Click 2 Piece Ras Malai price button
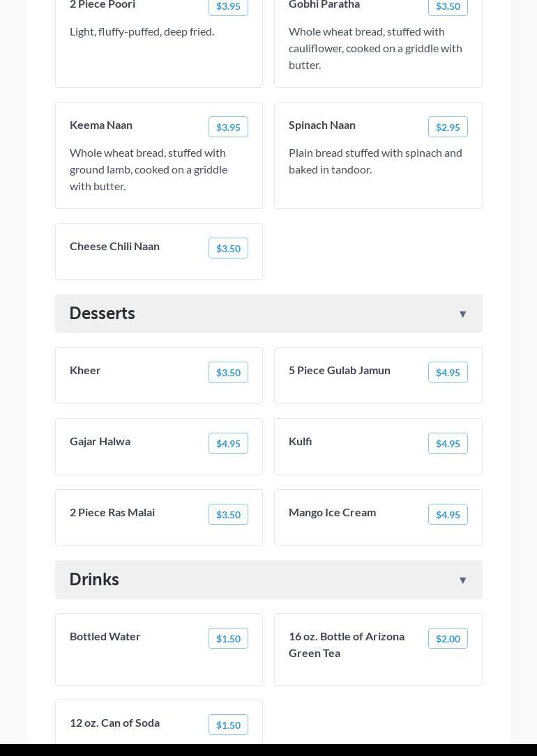Screen dimensions: 537x756 click(228, 514)
